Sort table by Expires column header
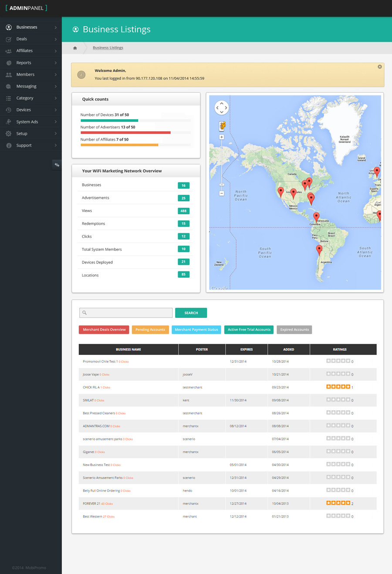The image size is (392, 574). (247, 349)
